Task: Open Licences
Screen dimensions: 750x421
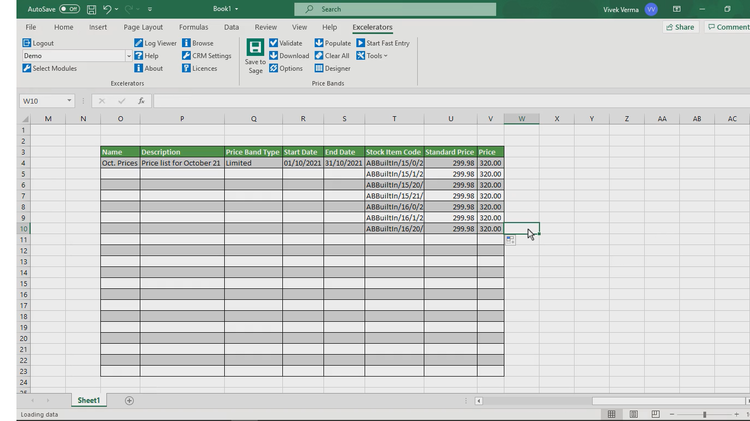Action: (x=199, y=68)
